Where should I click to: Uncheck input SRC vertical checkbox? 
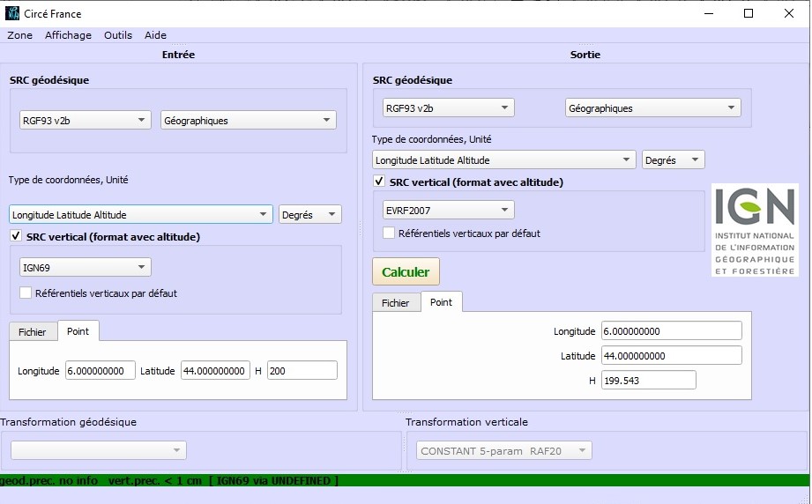coord(16,236)
